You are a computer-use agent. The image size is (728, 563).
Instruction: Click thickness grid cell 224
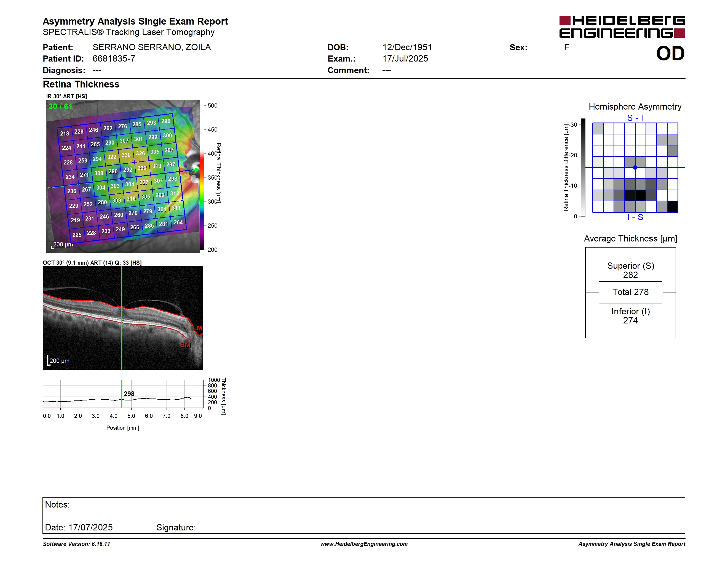pyautogui.click(x=66, y=148)
